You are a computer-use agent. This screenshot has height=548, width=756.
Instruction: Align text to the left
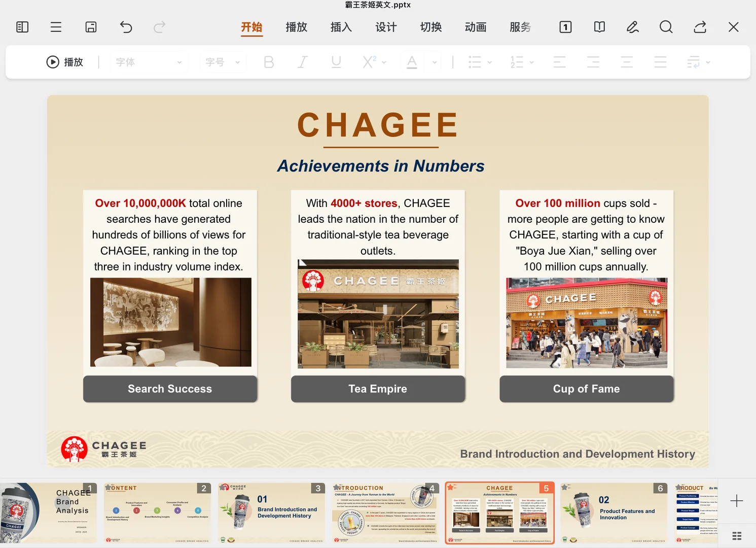click(559, 62)
